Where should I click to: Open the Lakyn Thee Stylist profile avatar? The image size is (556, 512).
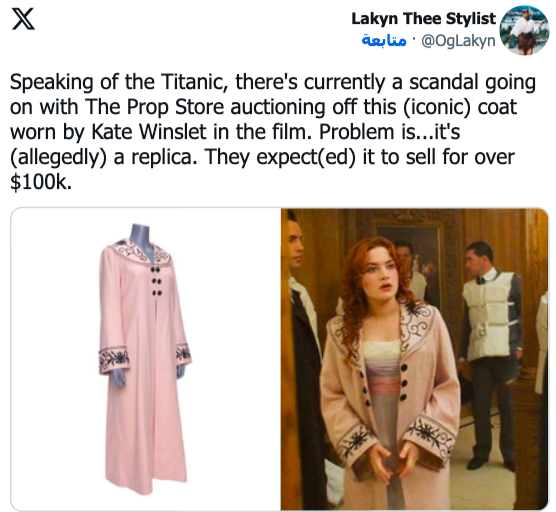(524, 30)
